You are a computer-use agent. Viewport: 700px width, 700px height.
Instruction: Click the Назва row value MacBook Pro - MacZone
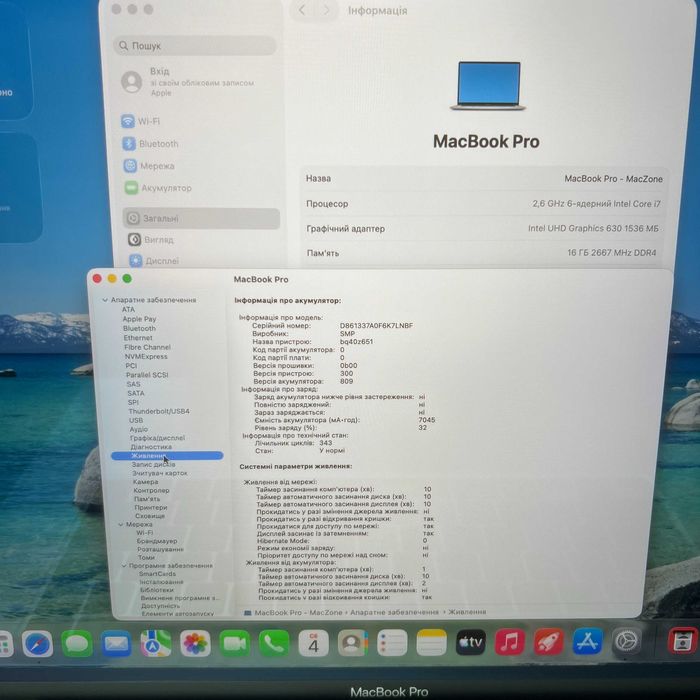(613, 179)
